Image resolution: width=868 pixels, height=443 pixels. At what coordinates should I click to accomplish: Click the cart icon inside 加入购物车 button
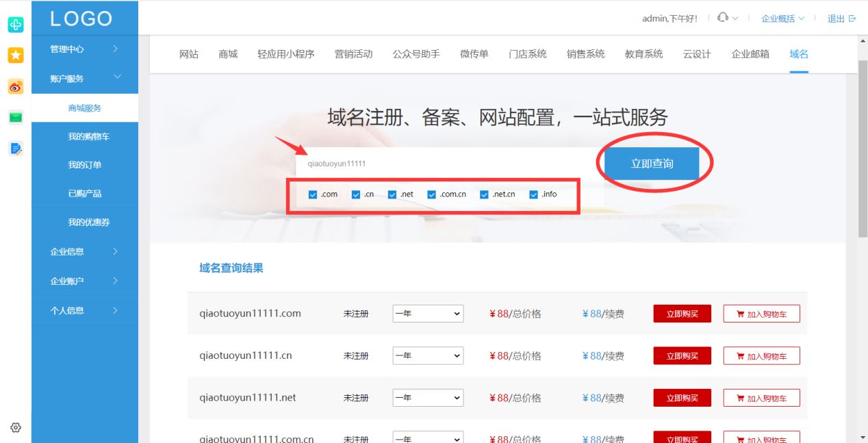click(x=741, y=314)
